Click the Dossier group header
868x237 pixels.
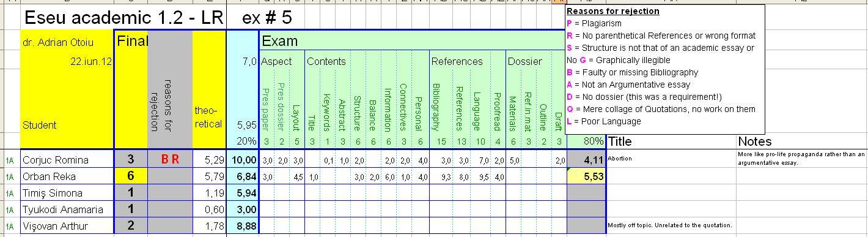coord(524,61)
